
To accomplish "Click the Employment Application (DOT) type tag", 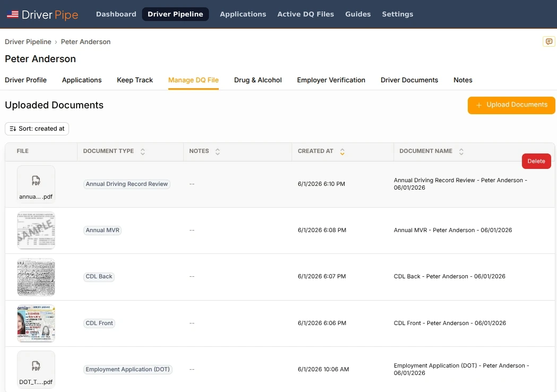I will coord(128,370).
